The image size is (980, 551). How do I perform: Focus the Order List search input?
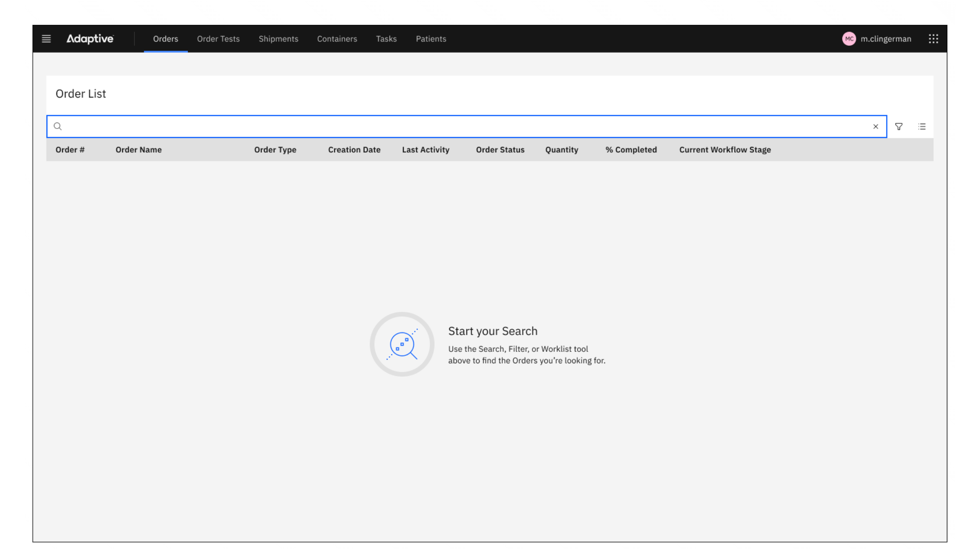pos(465,127)
